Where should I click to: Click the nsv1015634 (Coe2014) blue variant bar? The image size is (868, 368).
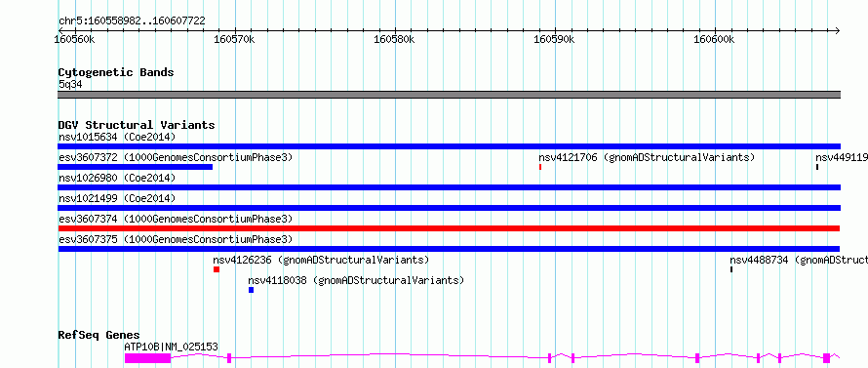point(449,146)
